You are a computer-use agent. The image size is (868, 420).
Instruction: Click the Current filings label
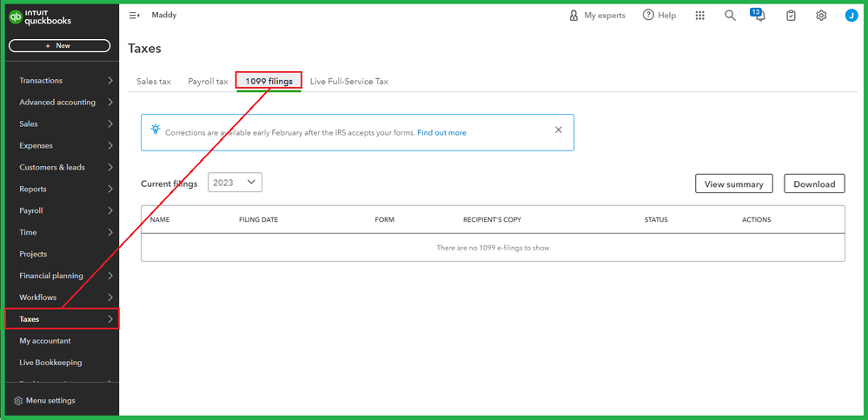(x=169, y=184)
